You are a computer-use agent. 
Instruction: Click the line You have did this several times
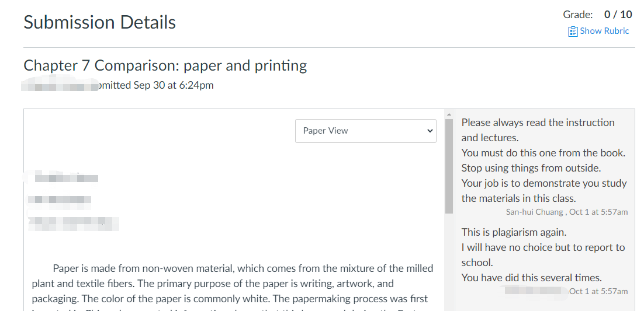(x=531, y=278)
